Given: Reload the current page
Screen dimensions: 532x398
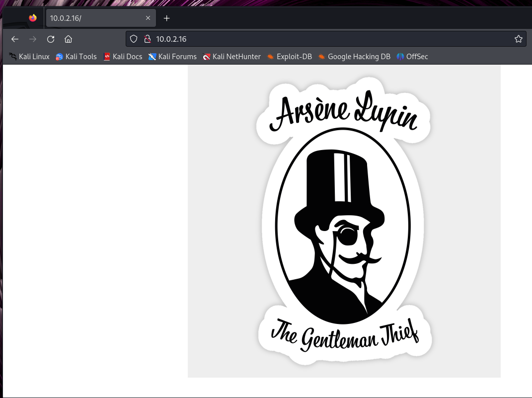Looking at the screenshot, I should click(51, 39).
